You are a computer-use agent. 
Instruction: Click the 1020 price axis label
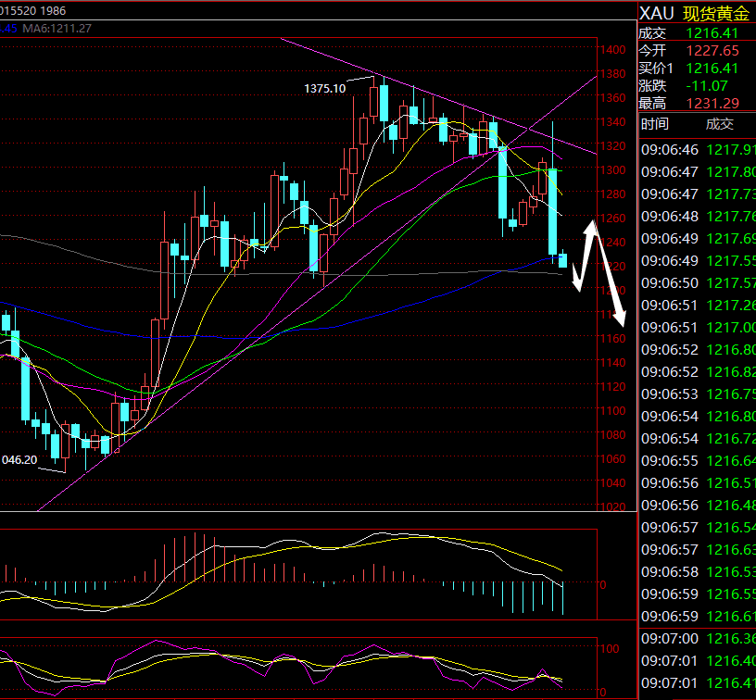612,506
